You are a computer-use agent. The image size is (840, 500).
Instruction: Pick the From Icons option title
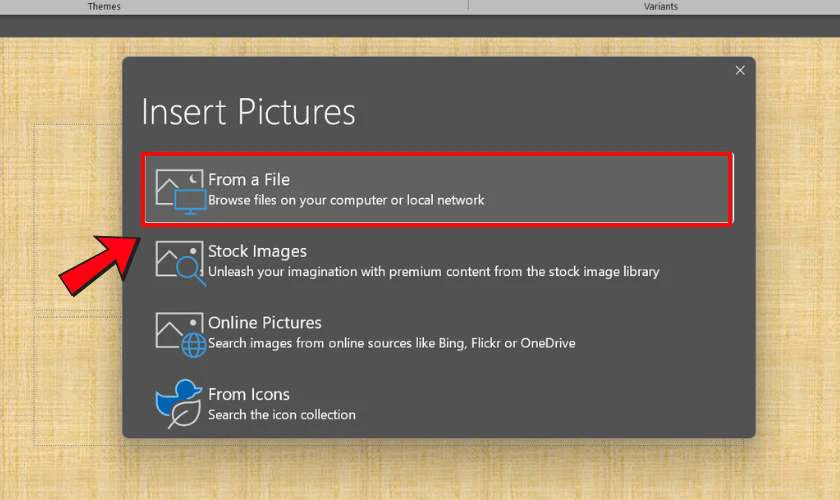click(249, 394)
